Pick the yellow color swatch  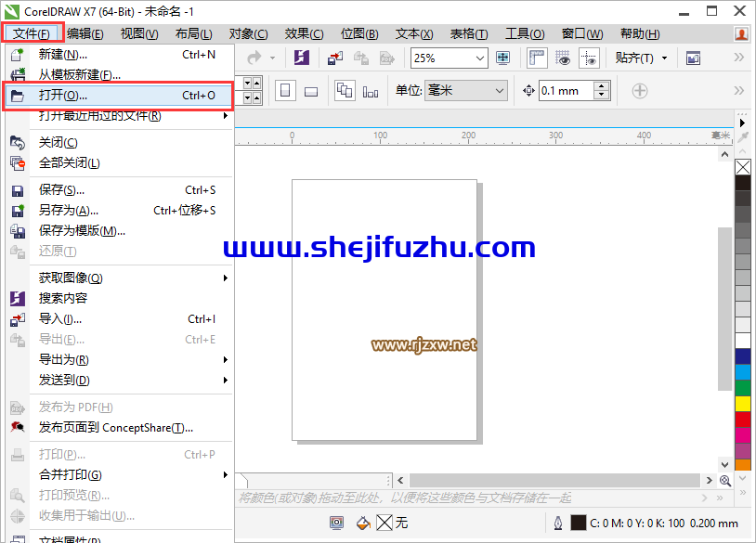coord(743,404)
